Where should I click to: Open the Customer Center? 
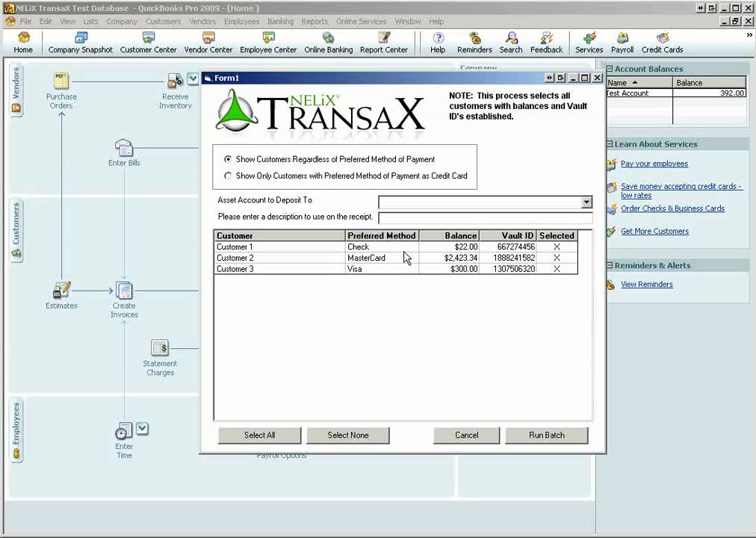(x=149, y=43)
